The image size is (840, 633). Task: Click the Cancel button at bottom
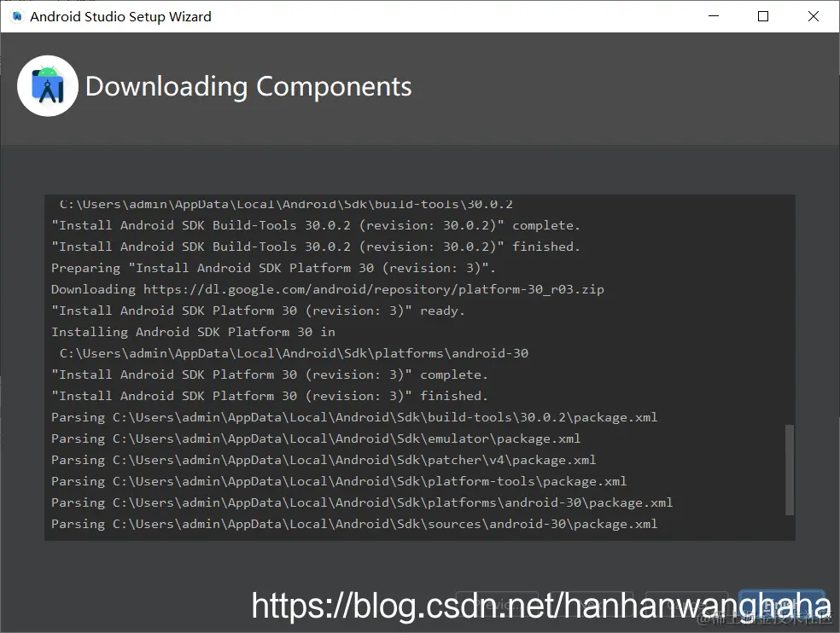click(x=687, y=604)
